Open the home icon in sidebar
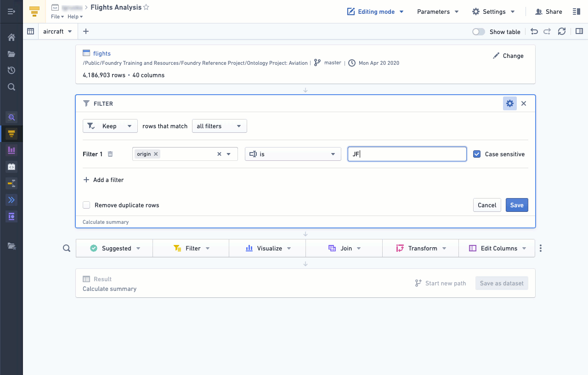 coord(11,37)
